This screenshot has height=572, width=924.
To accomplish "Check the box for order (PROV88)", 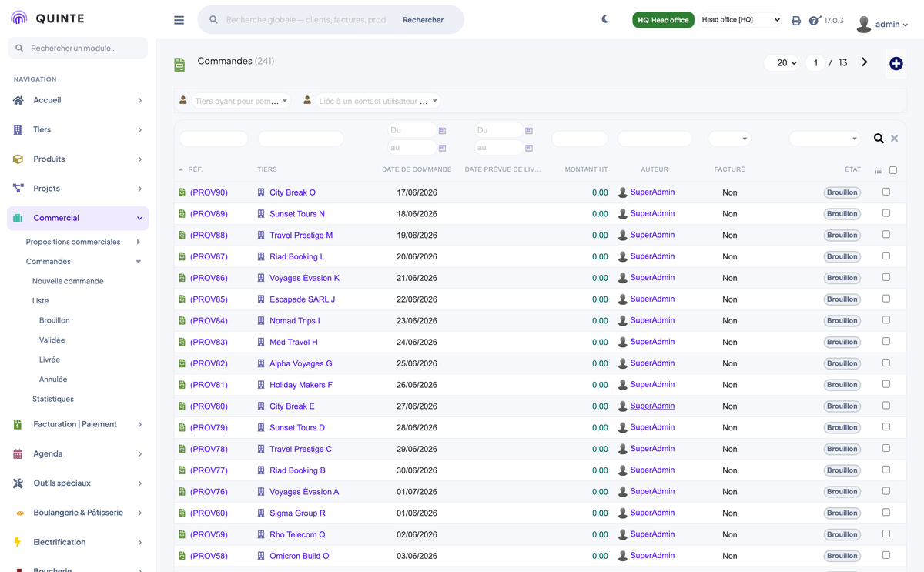I will 886,235.
